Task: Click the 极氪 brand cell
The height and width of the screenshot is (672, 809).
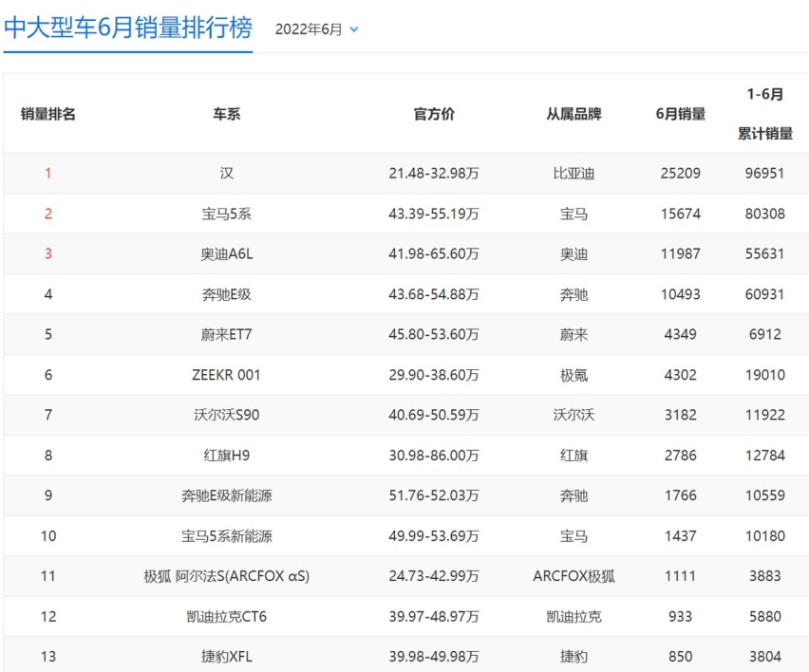Action: click(x=574, y=374)
